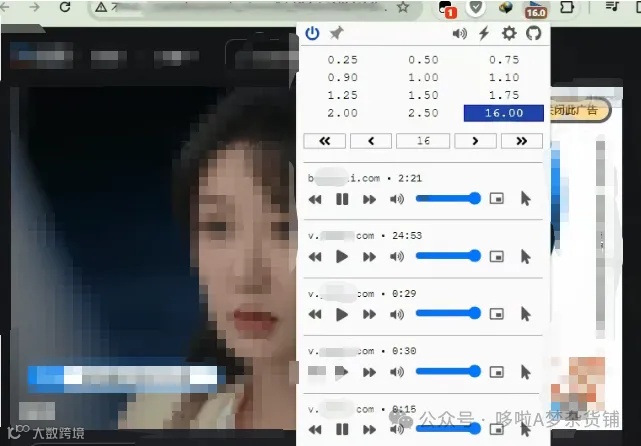Set playback speed to 1.50

[x=423, y=95]
